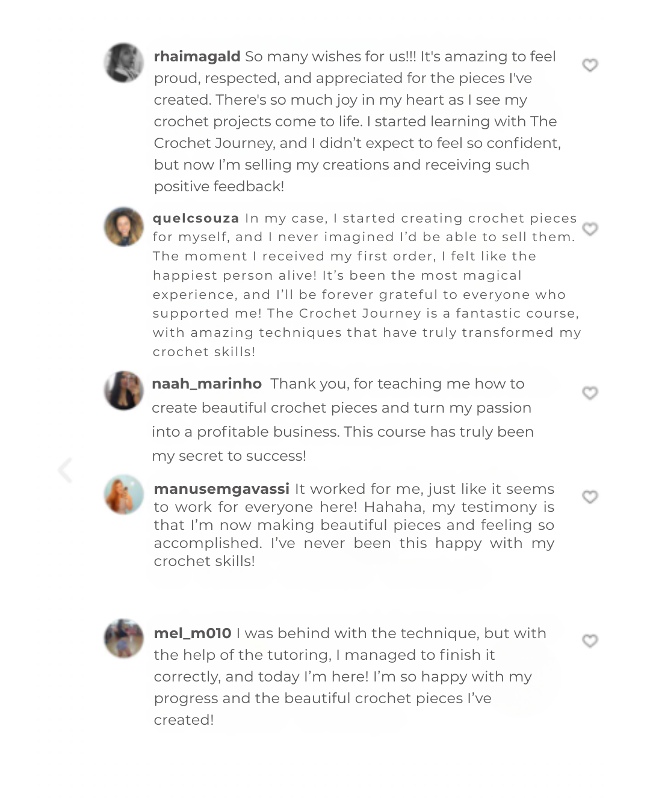Open the mel_m010 username link
This screenshot has width=650, height=812.
click(192, 633)
